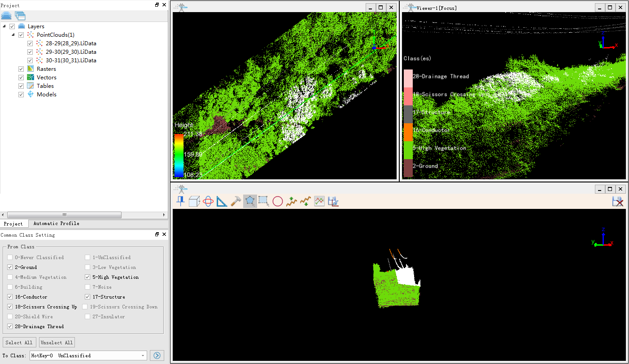
Task: Click the 2-Ground brown legend swatch
Action: [408, 168]
